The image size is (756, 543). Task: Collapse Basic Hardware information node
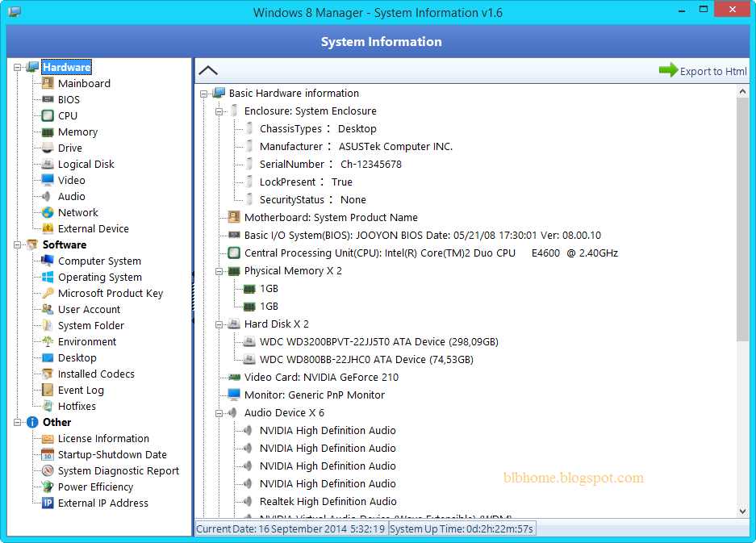tap(203, 94)
